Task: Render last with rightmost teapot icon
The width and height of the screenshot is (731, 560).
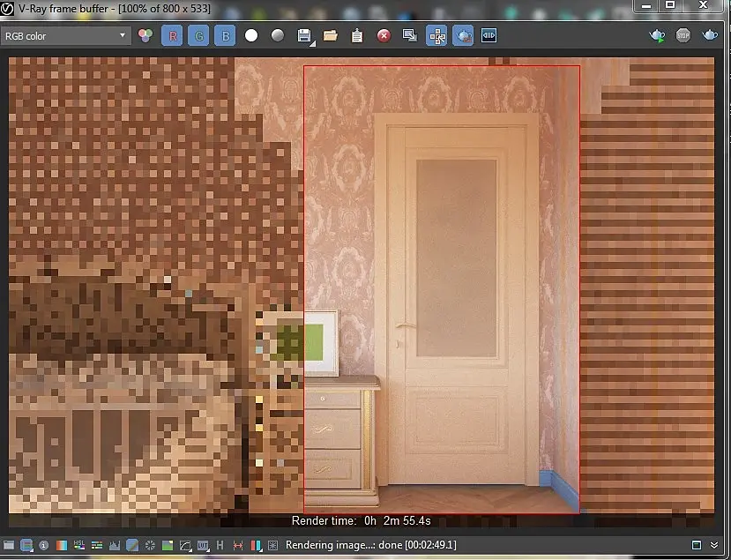Action: coord(710,35)
